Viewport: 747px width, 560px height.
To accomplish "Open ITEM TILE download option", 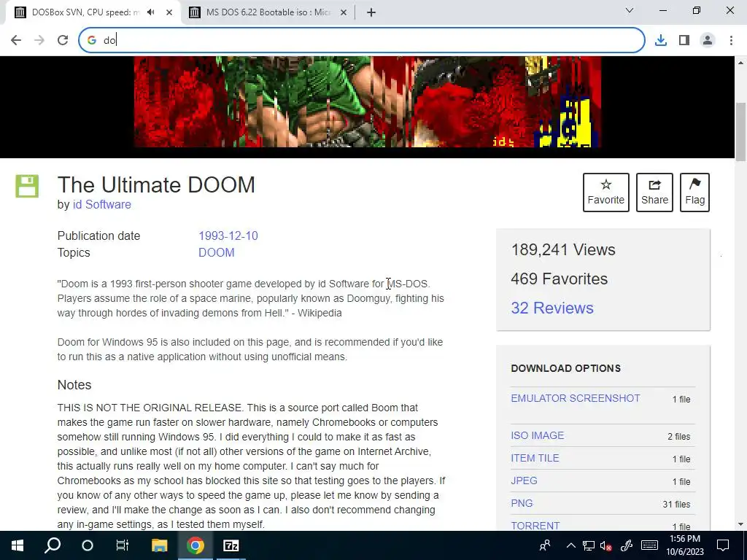I will pyautogui.click(x=535, y=458).
